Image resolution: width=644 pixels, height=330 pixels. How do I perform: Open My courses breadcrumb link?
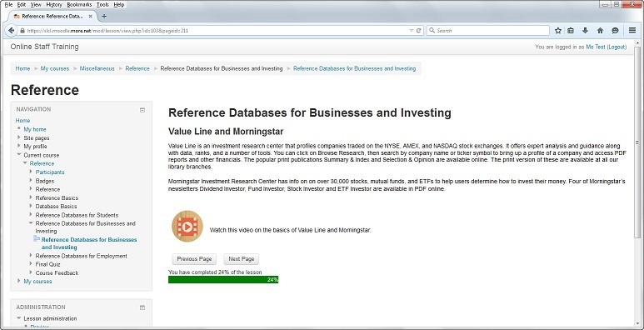point(55,68)
